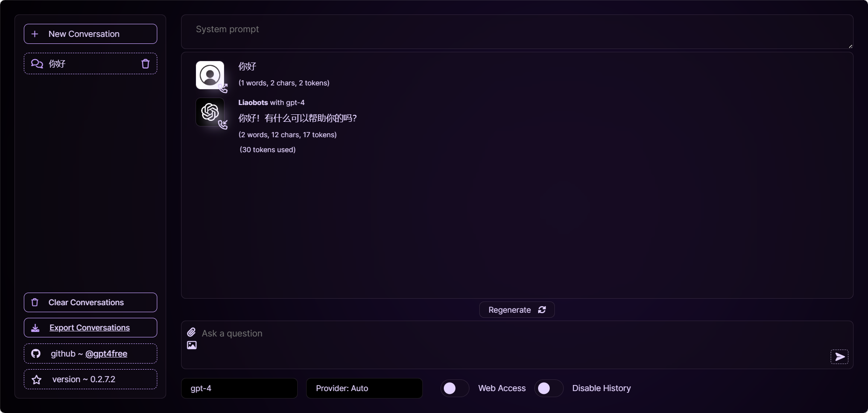Open the Provider: Auto dropdown
Screen dimensions: 868x413
tap(364, 388)
